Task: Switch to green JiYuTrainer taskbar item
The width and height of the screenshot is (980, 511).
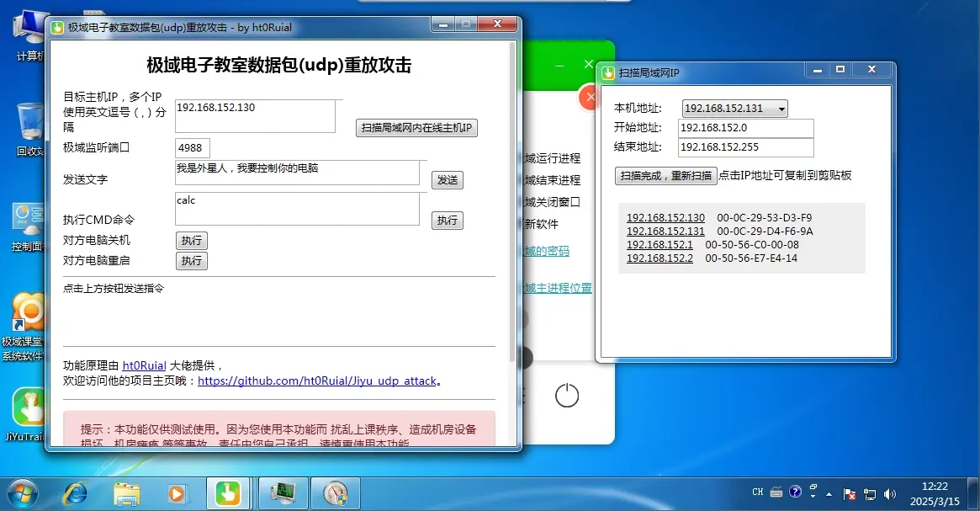Action: [x=227, y=493]
